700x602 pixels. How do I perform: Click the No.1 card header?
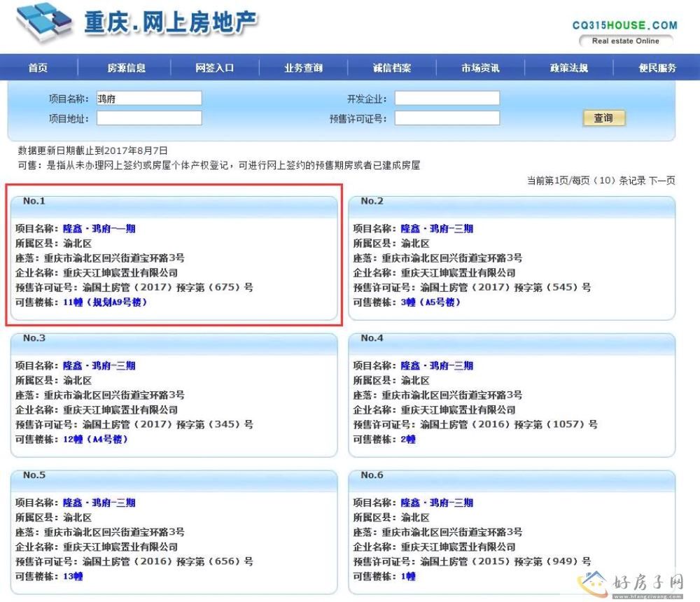pyautogui.click(x=174, y=206)
